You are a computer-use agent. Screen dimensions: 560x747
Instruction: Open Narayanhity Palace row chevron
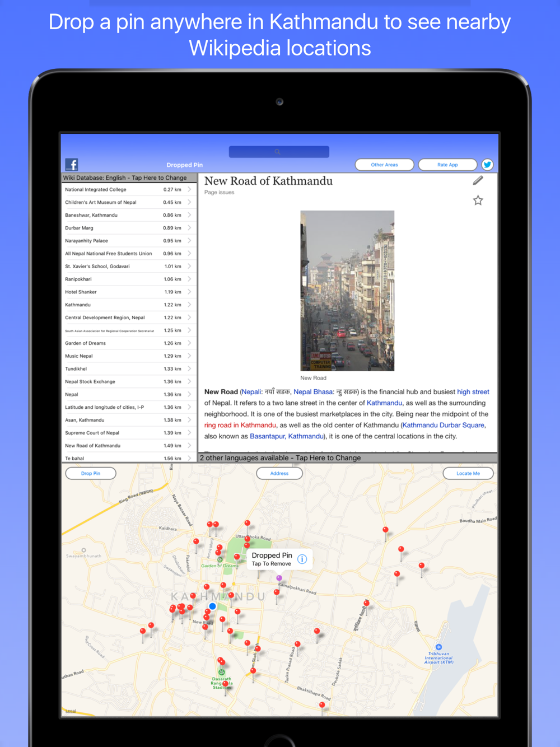tap(189, 241)
